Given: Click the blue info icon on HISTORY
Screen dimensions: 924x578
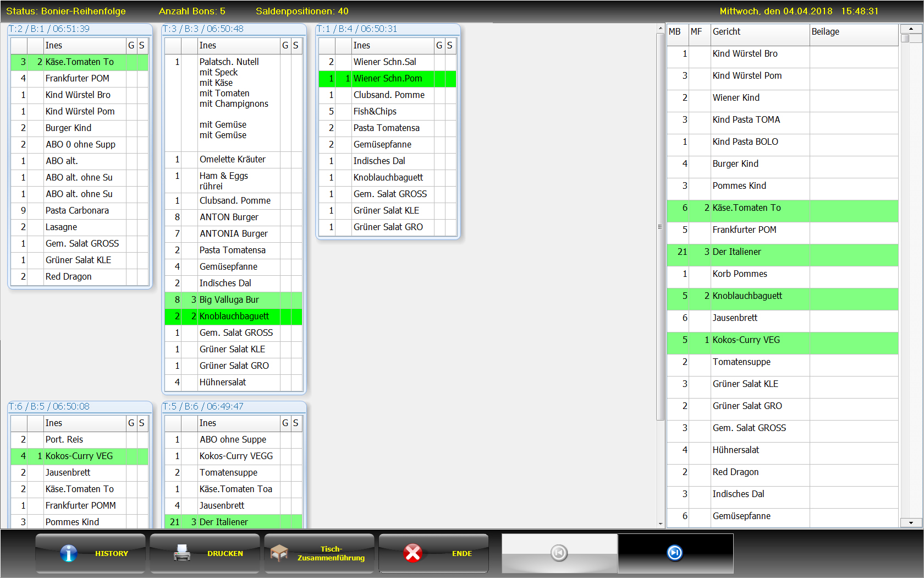Looking at the screenshot, I should 69,553.
